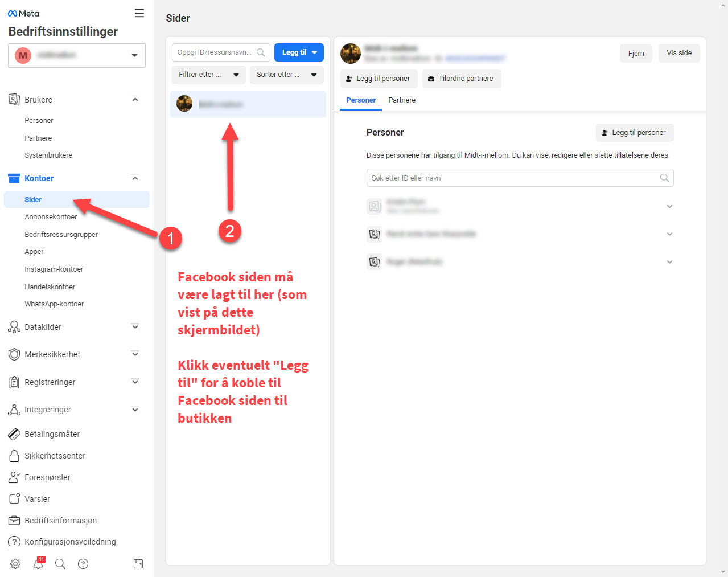Viewport: 728px width, 577px height.
Task: Click the Oppgi ID/ressursnavn search field
Action: tap(221, 52)
